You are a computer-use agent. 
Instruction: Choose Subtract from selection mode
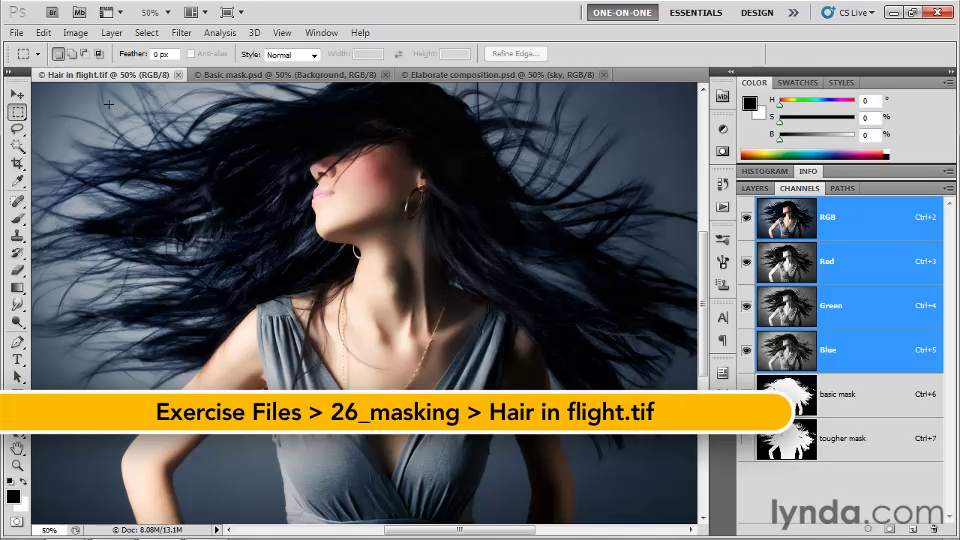85,54
